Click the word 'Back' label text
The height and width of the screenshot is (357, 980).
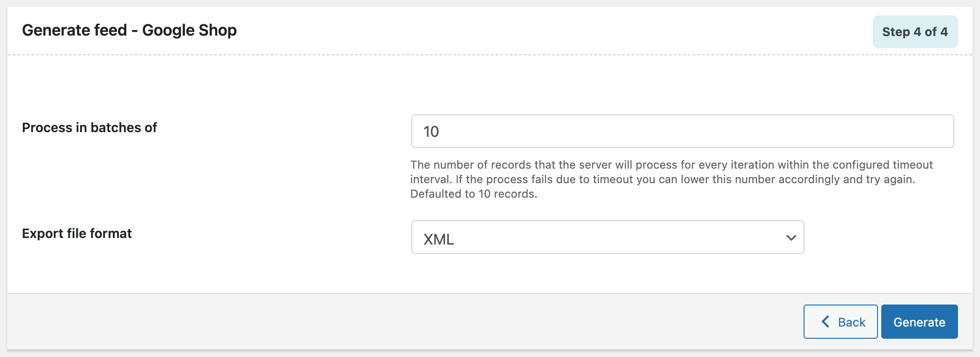[x=851, y=322]
